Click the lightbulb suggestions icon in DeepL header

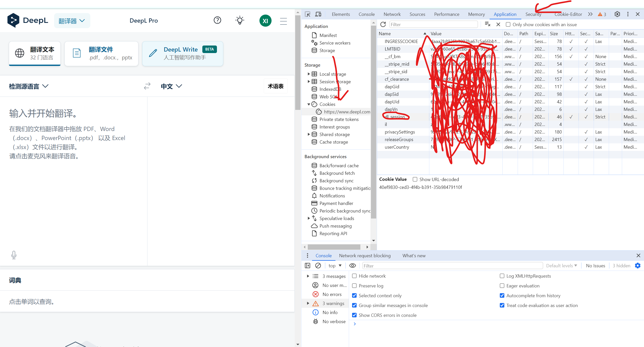click(x=239, y=20)
